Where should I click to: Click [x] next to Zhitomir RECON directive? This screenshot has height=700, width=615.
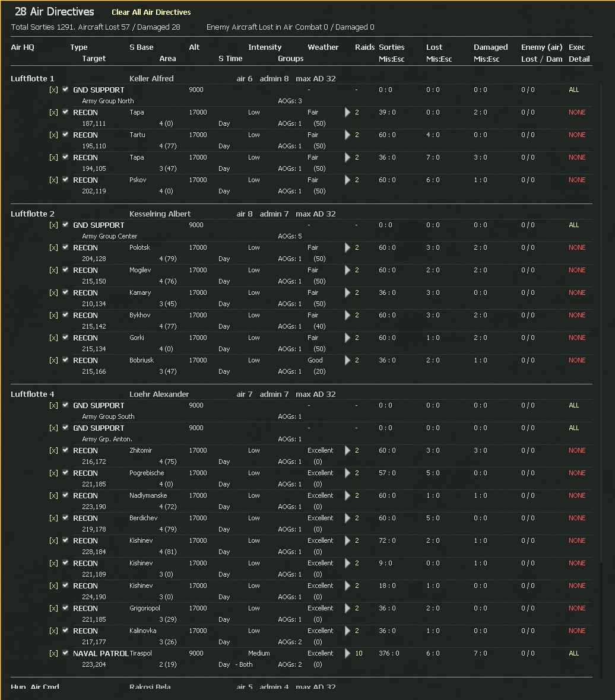click(53, 451)
